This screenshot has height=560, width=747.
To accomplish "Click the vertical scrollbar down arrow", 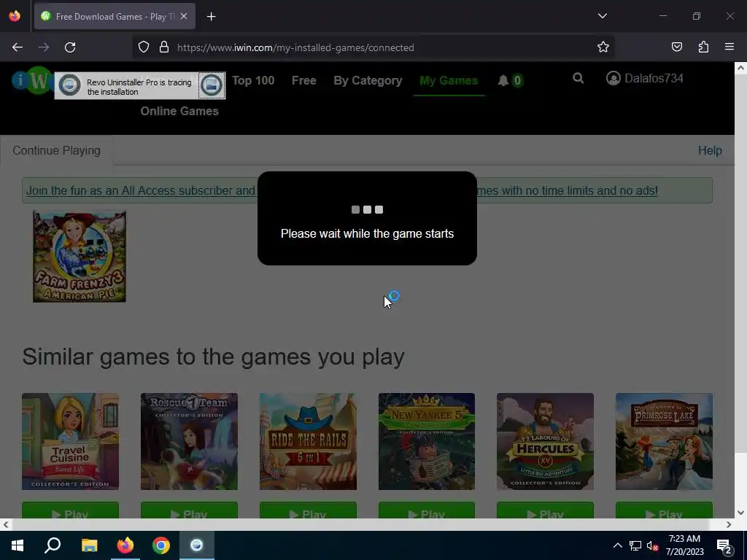I will [740, 513].
